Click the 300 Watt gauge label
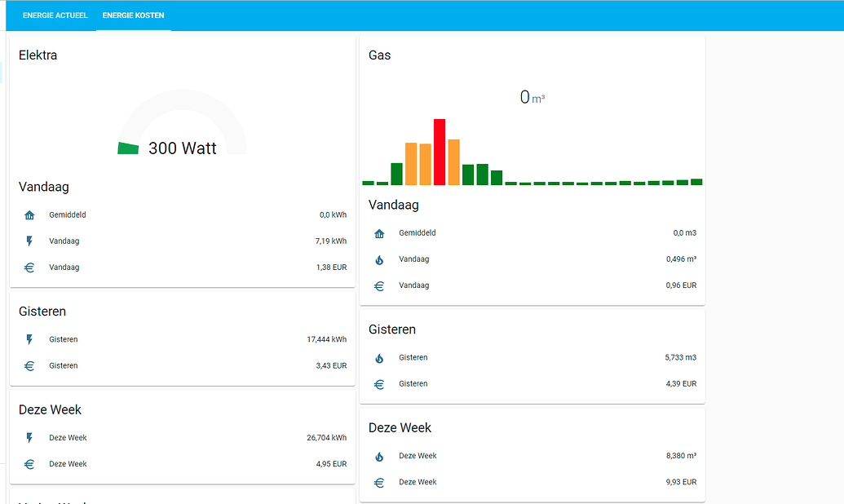The height and width of the screenshot is (504, 844). pyautogui.click(x=182, y=148)
